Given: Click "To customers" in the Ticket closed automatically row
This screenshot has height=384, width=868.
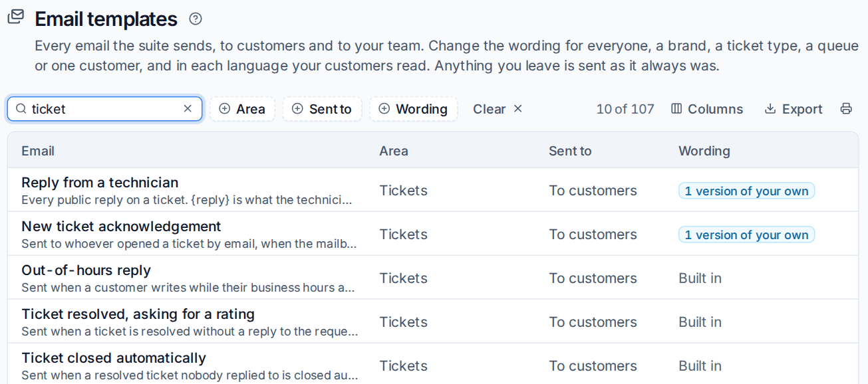Looking at the screenshot, I should [x=593, y=366].
